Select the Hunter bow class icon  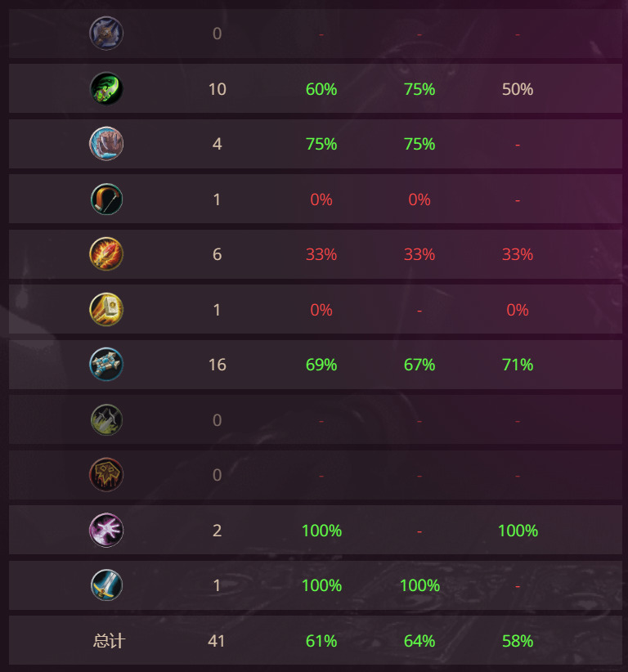[106, 199]
